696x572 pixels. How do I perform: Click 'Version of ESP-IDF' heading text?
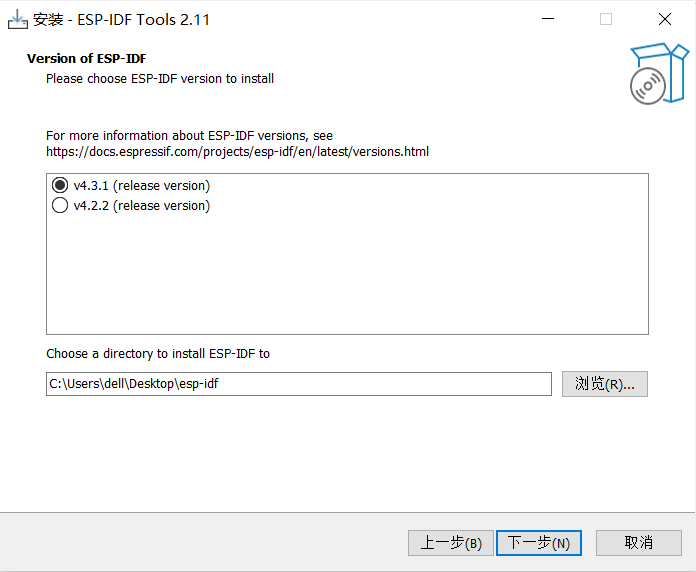click(87, 59)
